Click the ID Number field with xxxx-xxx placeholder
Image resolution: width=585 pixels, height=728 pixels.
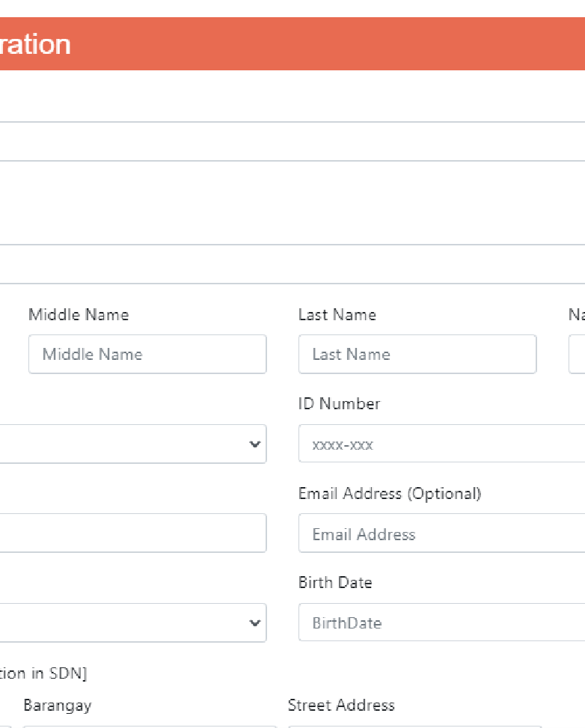click(x=441, y=444)
